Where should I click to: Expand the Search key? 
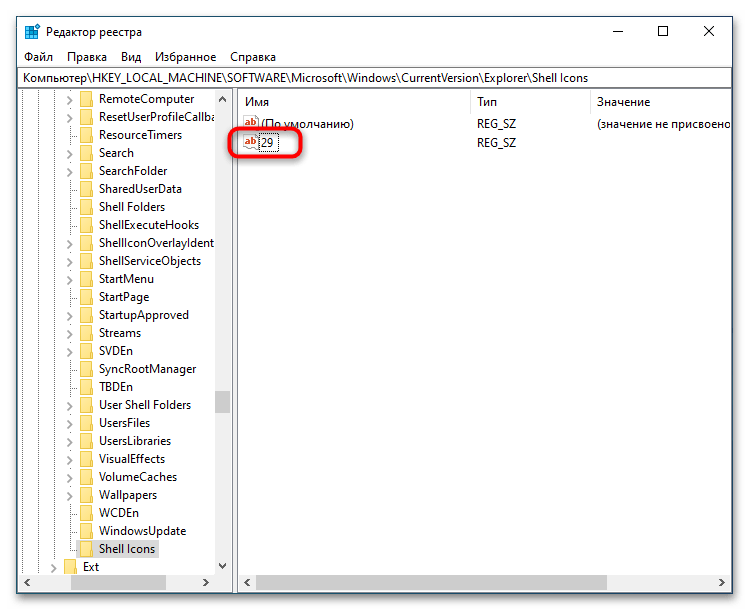(x=70, y=154)
